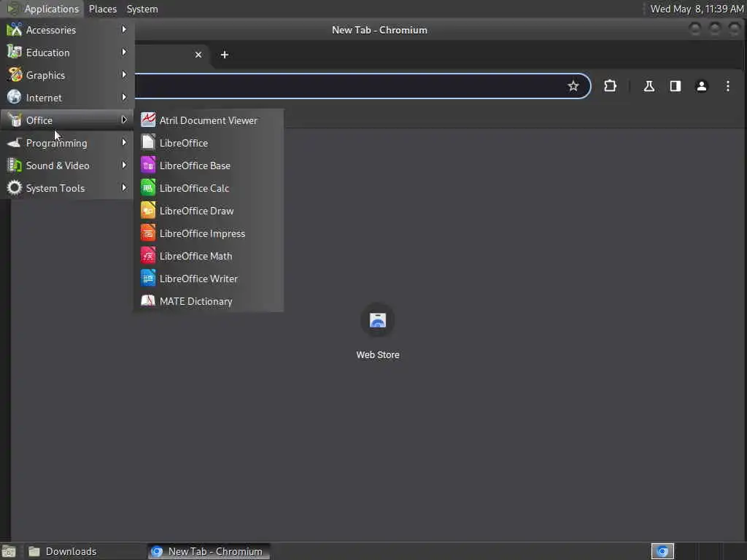This screenshot has width=747, height=560.
Task: Click the LibreOffice Writer blue icon
Action: tap(147, 278)
